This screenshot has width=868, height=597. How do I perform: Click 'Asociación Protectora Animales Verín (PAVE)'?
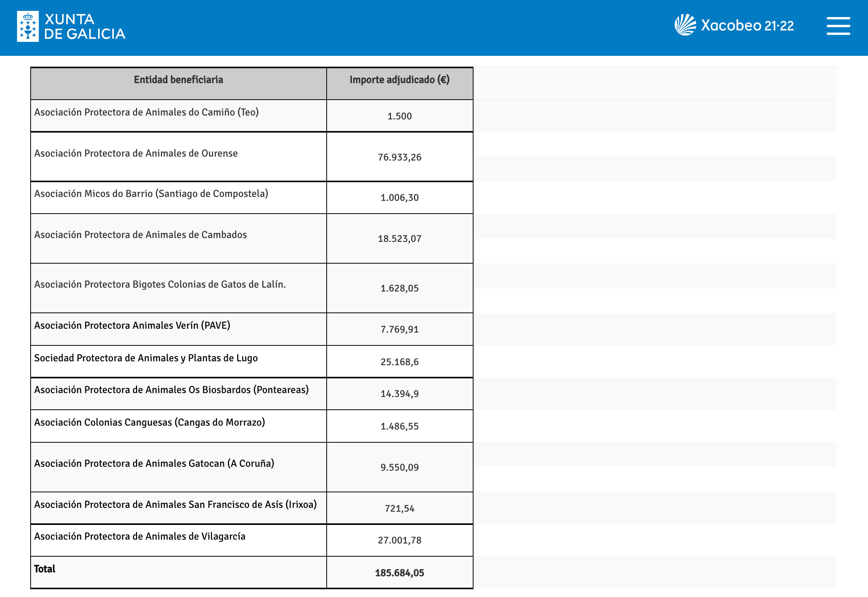click(x=132, y=326)
